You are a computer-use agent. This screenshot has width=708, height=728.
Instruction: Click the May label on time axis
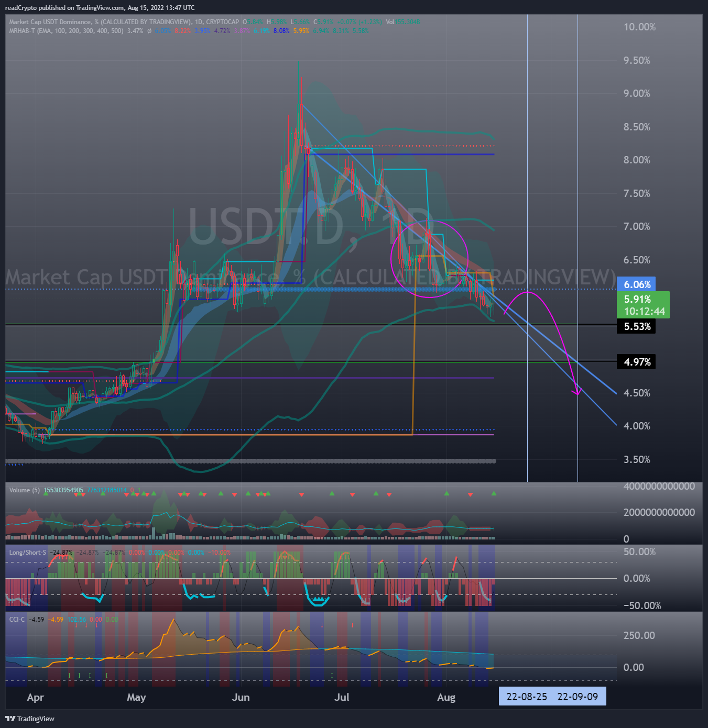pyautogui.click(x=136, y=697)
